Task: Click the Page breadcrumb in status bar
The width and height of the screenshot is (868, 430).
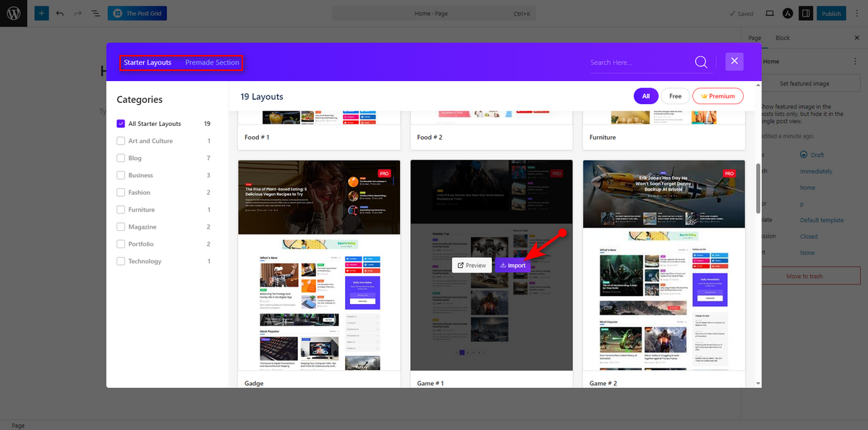Action: [x=18, y=426]
